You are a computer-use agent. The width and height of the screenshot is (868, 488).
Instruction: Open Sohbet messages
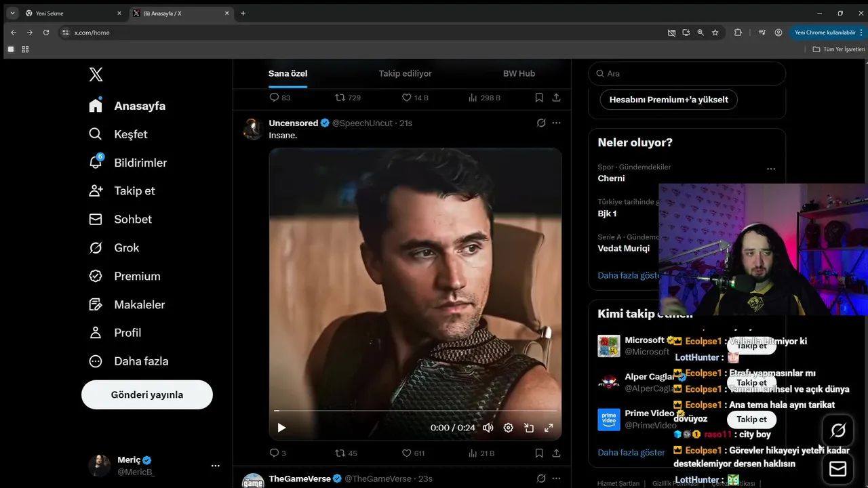[x=121, y=219]
